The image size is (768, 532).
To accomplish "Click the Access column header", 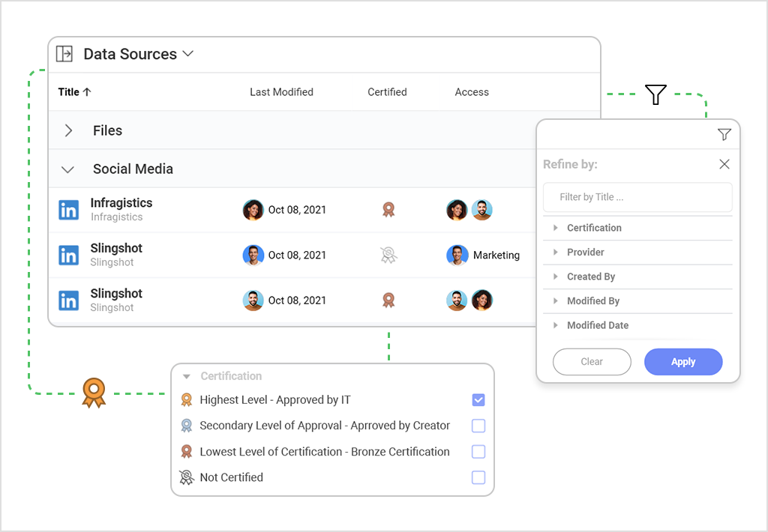I will coord(472,92).
